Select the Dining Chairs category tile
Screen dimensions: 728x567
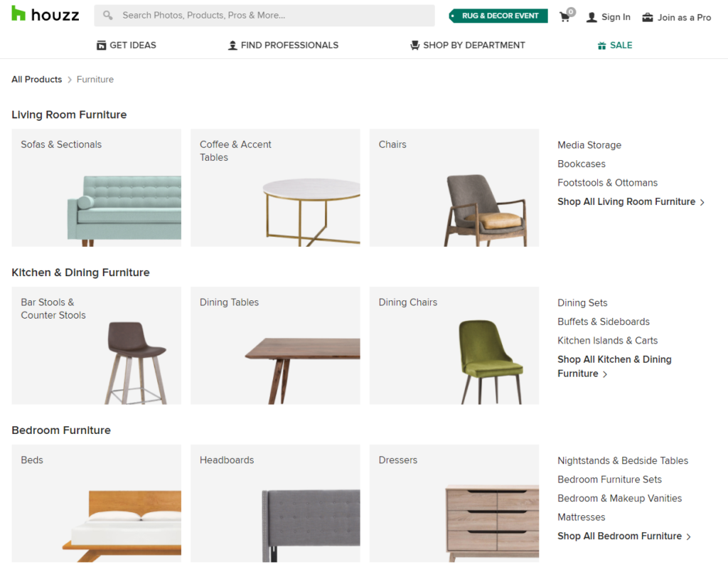tap(454, 346)
